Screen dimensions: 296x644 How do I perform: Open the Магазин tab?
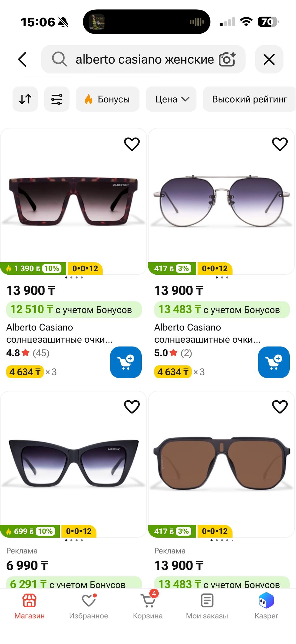click(29, 607)
